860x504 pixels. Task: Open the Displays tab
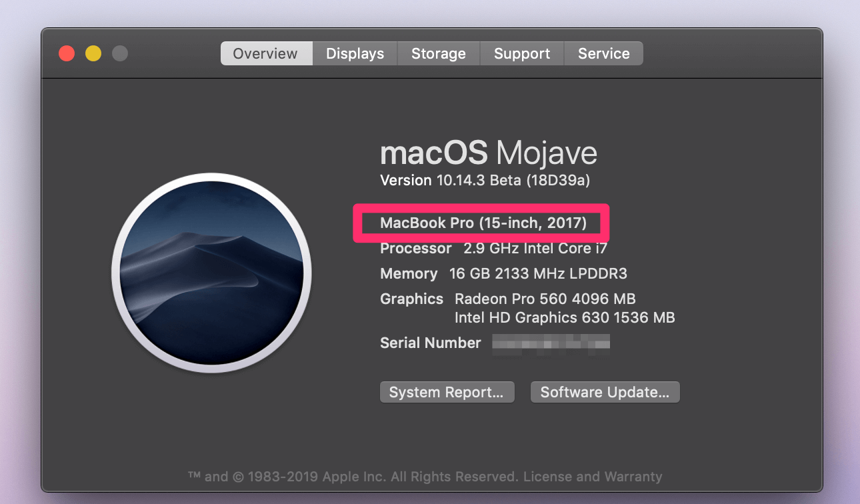point(355,53)
